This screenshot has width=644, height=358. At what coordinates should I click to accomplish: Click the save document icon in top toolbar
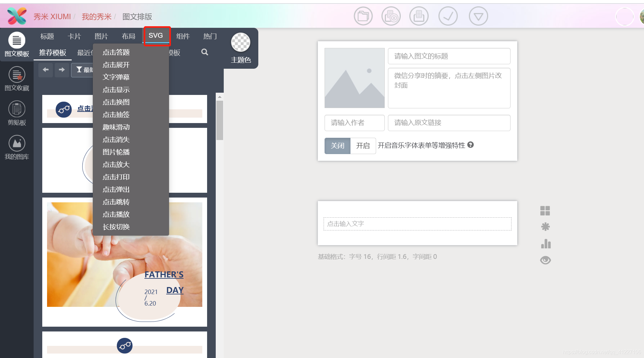pos(419,16)
